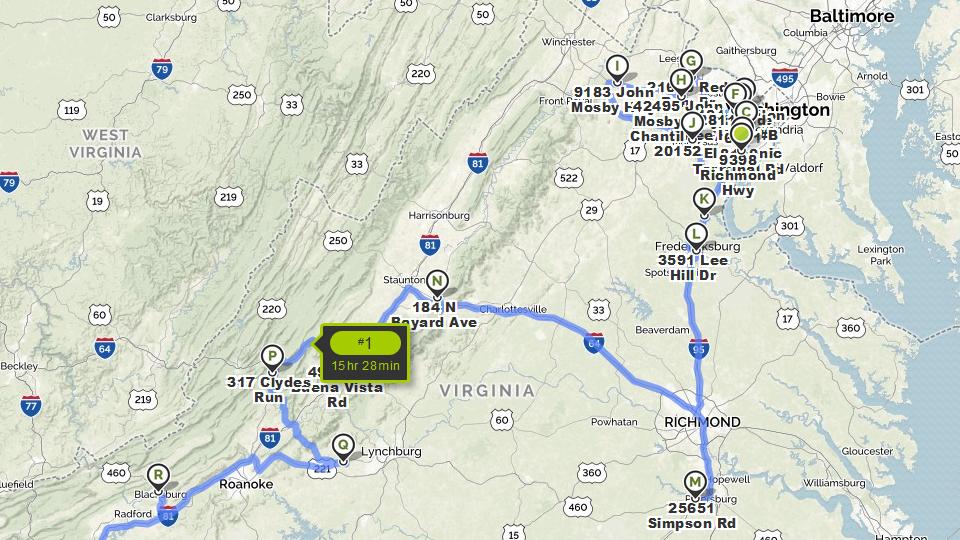Open stop marker R at Blacksburg
Screen dimensions: 960x540
pyautogui.click(x=158, y=478)
